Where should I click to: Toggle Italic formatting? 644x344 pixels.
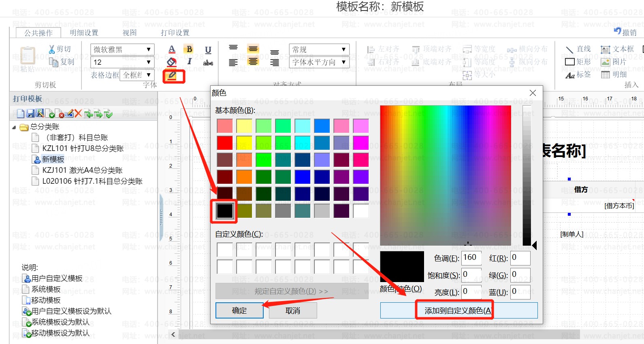pyautogui.click(x=189, y=62)
